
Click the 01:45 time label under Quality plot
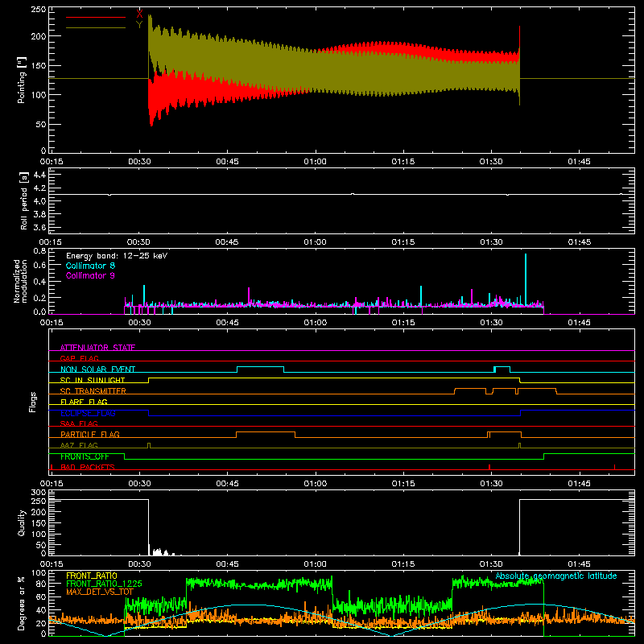[579, 564]
